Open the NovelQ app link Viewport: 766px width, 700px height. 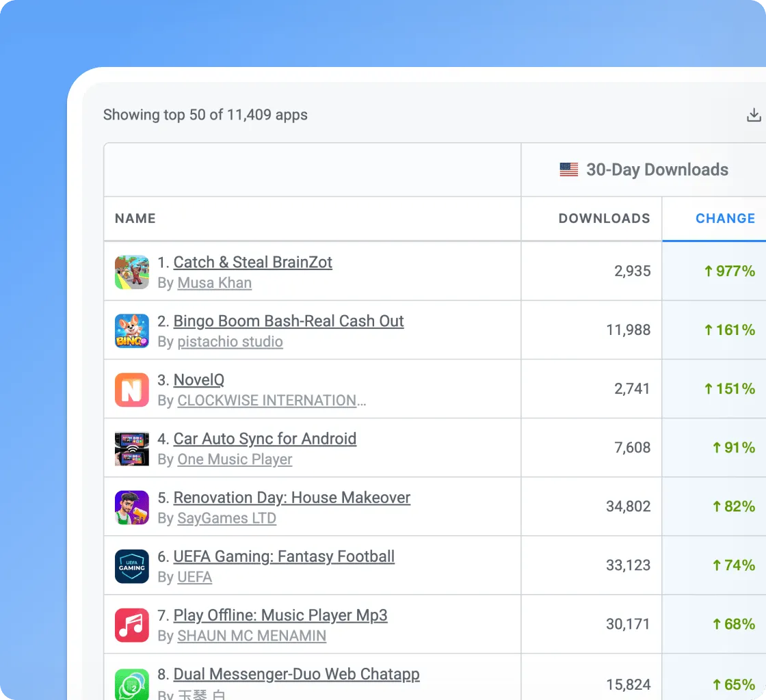point(199,380)
